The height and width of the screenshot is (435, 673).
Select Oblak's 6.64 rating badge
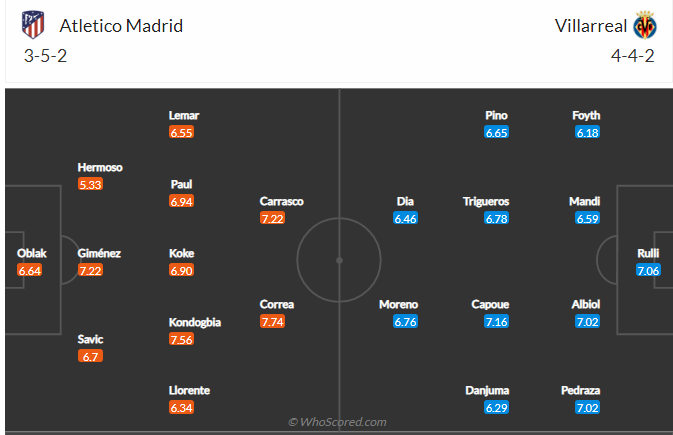pyautogui.click(x=32, y=270)
